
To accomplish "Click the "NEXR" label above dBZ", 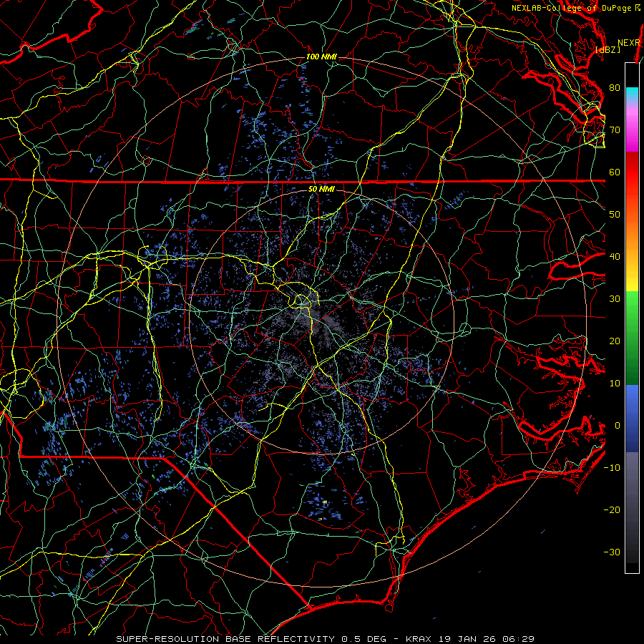I will [x=628, y=43].
